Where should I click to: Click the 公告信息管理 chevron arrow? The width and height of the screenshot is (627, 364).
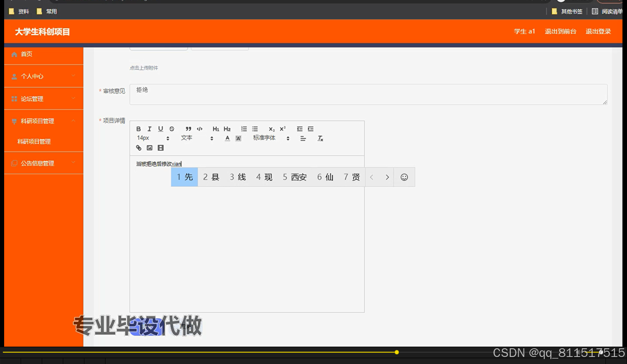(73, 163)
